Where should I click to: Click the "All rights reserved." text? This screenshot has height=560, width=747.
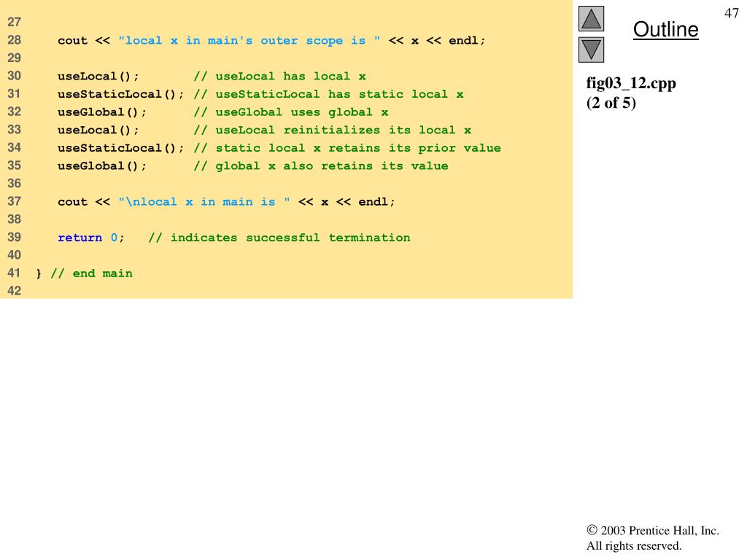pyautogui.click(x=634, y=545)
